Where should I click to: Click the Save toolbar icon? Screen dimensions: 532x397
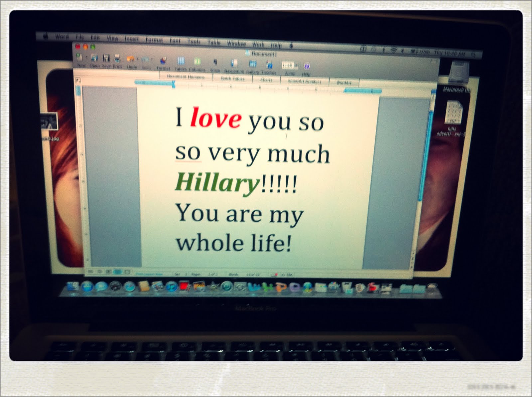(106, 58)
